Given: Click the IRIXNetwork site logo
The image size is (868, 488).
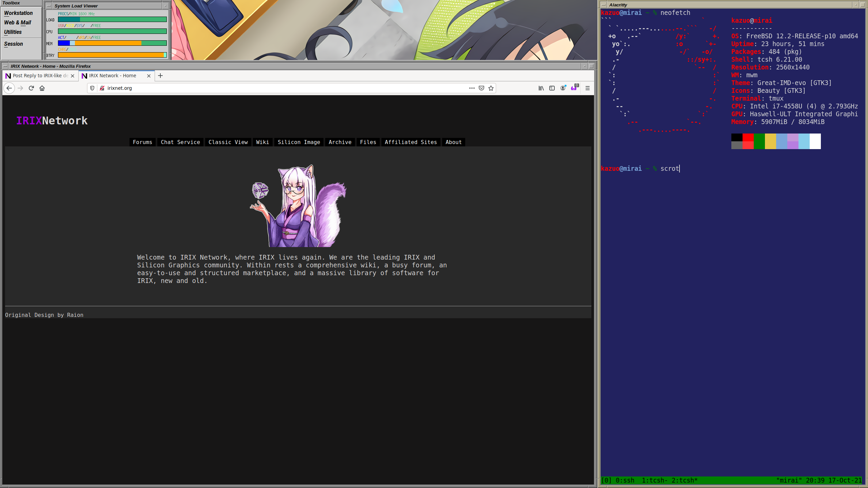Looking at the screenshot, I should (x=52, y=121).
